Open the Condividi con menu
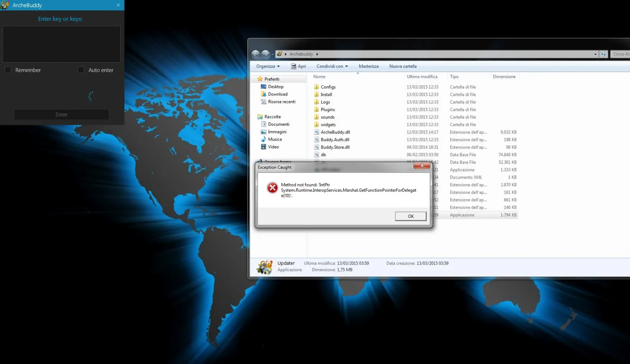Screen dimensions: 630x364 click(x=332, y=66)
